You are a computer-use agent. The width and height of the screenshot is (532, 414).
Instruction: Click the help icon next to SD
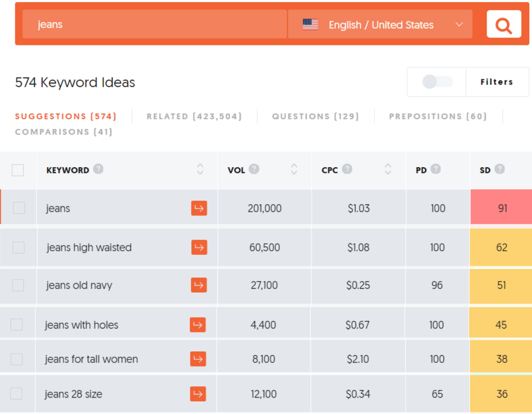point(499,169)
